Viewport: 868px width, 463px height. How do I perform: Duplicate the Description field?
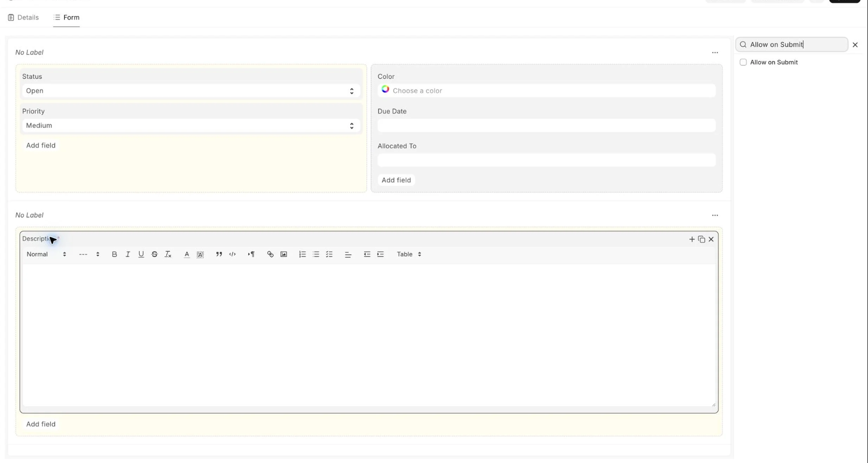(x=702, y=239)
